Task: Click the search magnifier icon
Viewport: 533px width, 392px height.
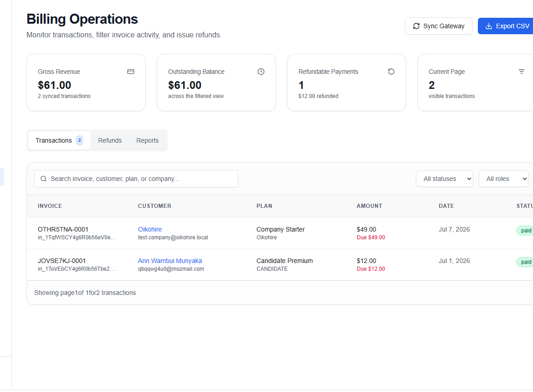Action: coord(44,179)
